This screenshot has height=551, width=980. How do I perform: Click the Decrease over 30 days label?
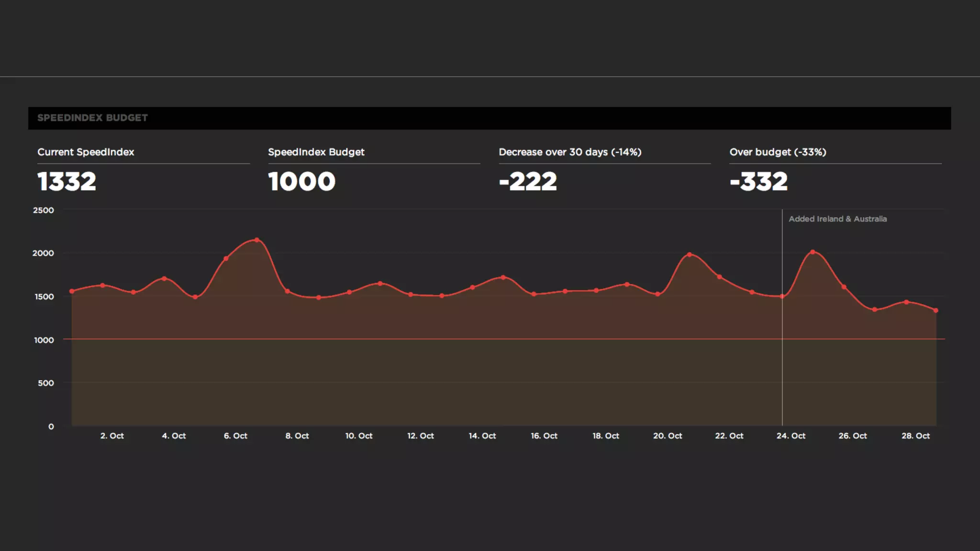(x=569, y=152)
